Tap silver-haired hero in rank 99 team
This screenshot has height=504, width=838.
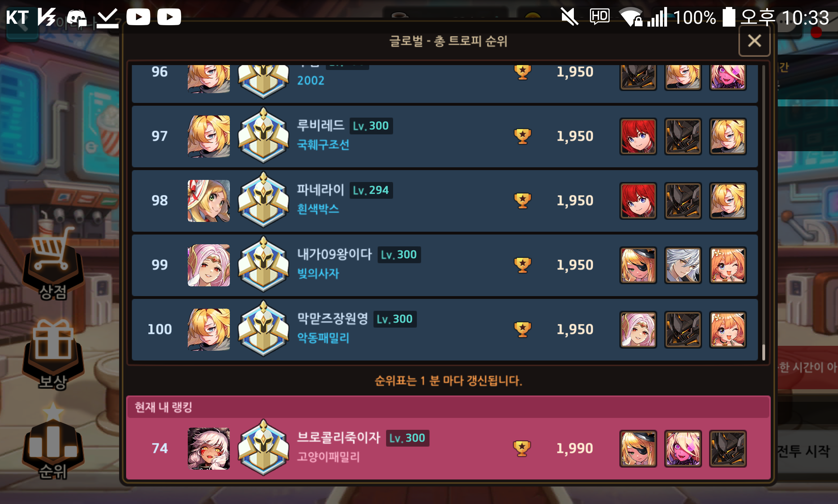point(683,265)
